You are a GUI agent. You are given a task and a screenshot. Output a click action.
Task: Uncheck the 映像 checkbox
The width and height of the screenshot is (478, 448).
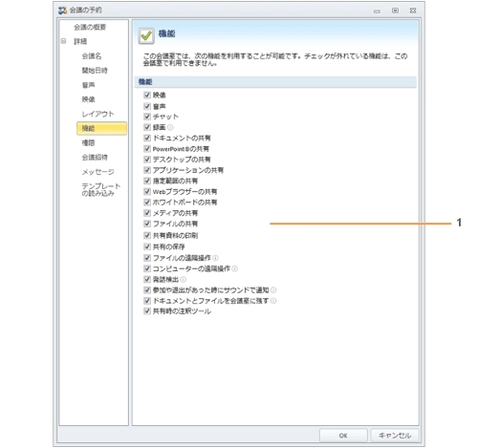click(147, 95)
